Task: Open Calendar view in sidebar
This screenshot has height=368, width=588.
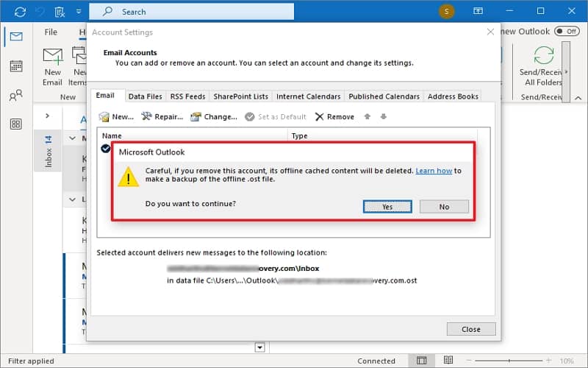Action: click(16, 66)
